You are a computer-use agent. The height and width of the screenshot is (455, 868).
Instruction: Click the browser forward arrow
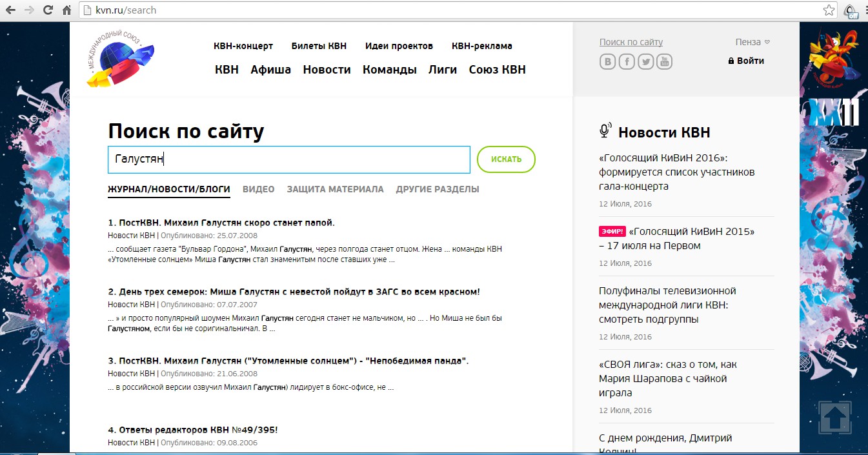[x=29, y=10]
